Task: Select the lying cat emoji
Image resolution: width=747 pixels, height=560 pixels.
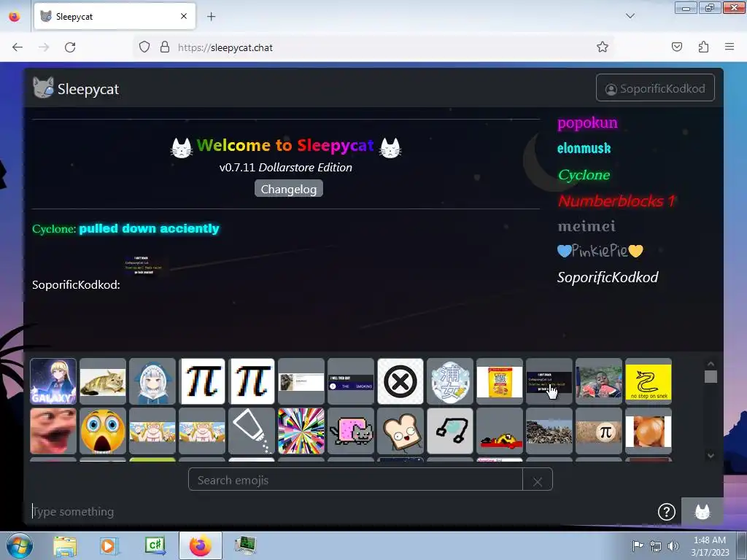Action: pos(102,381)
